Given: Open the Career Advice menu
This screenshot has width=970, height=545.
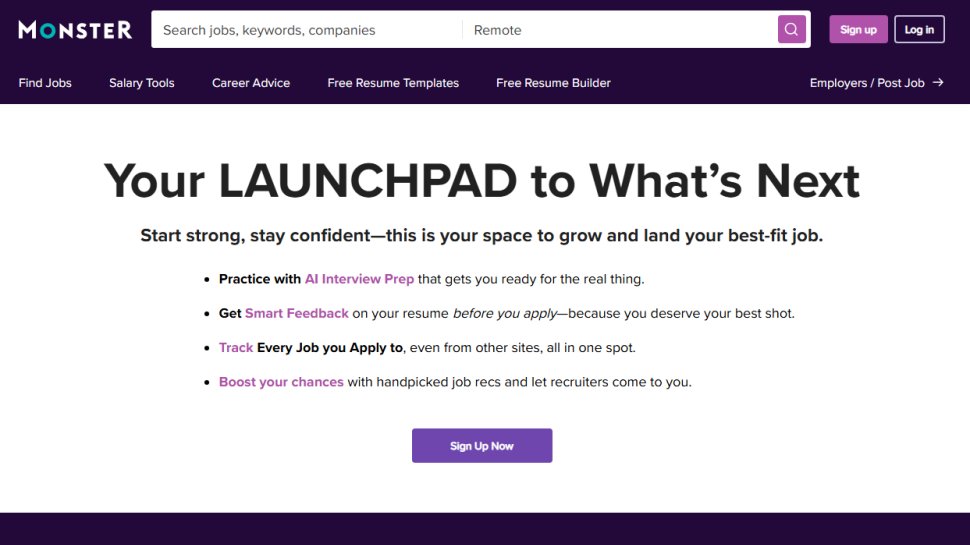Looking at the screenshot, I should 251,83.
